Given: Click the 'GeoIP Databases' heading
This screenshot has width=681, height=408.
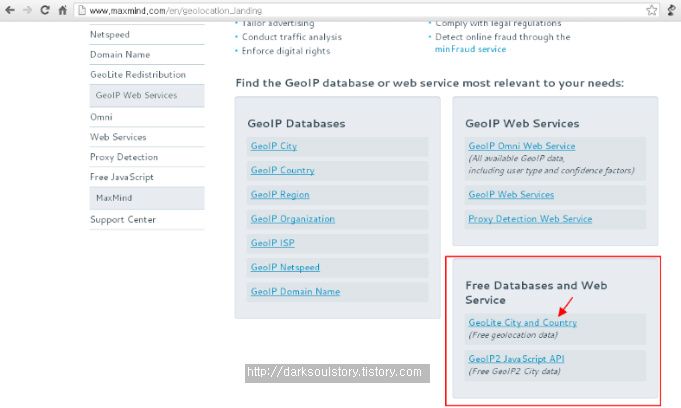Looking at the screenshot, I should pyautogui.click(x=296, y=124).
